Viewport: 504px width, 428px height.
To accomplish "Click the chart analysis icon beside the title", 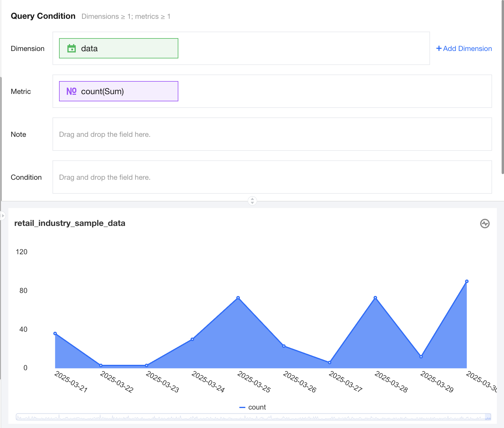I will coord(485,224).
